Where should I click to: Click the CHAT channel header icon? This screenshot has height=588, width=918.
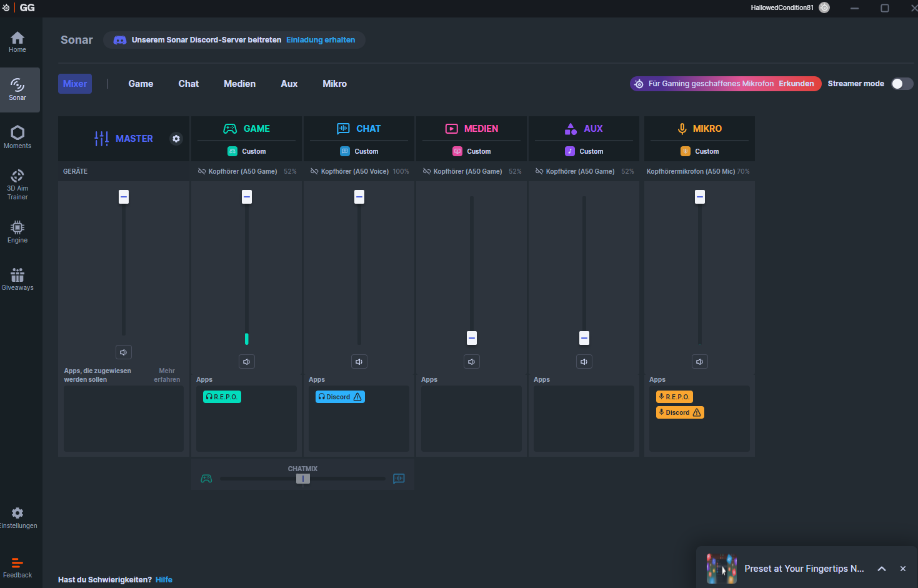343,129
